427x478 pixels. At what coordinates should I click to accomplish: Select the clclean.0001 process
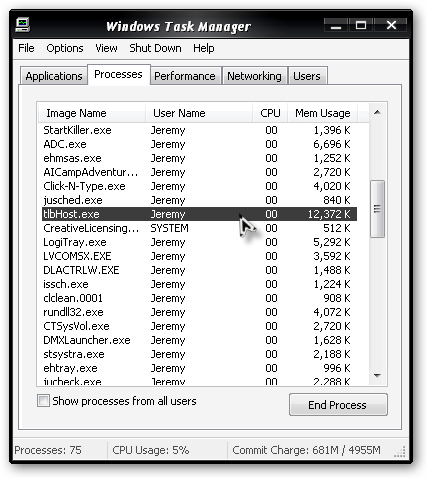tap(199, 298)
